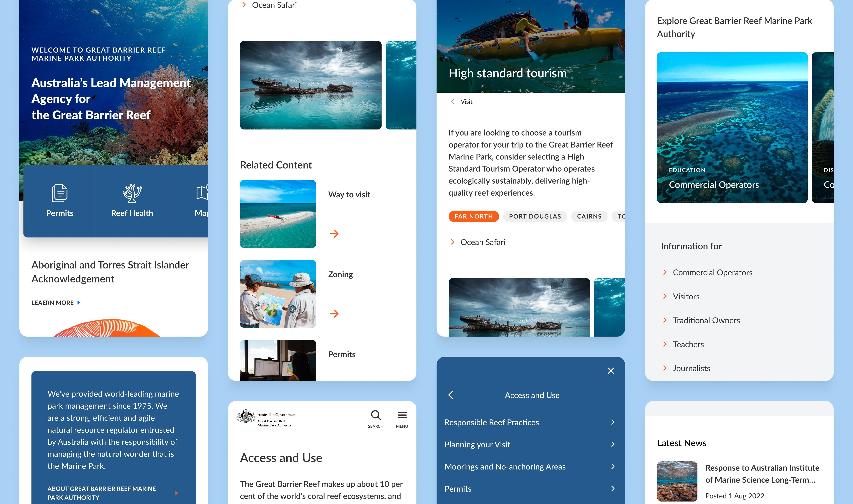The image size is (853, 504).
Task: Click Way to visit related content arrow
Action: (334, 233)
